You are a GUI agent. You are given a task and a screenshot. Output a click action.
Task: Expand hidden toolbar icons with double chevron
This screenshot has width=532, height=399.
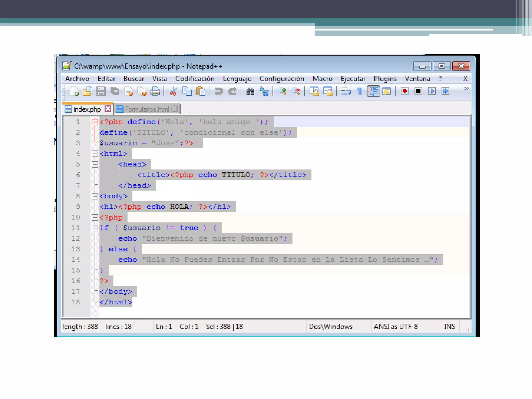467,89
